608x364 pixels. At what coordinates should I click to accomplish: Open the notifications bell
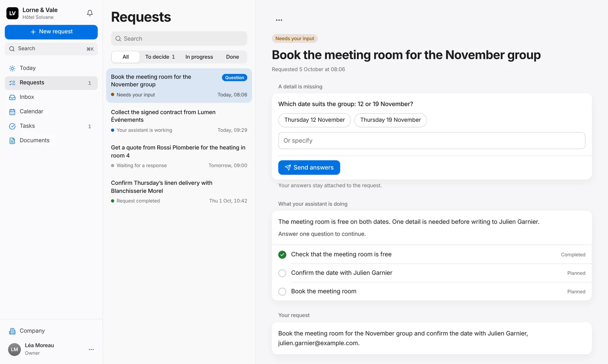pyautogui.click(x=90, y=13)
